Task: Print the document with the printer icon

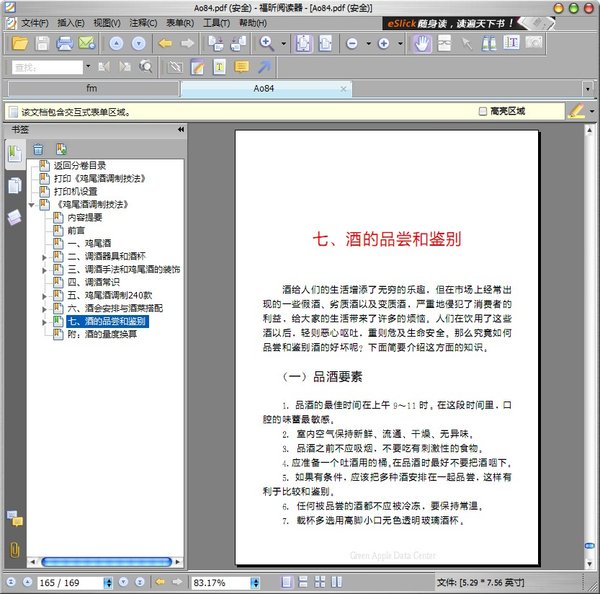Action: [64, 43]
